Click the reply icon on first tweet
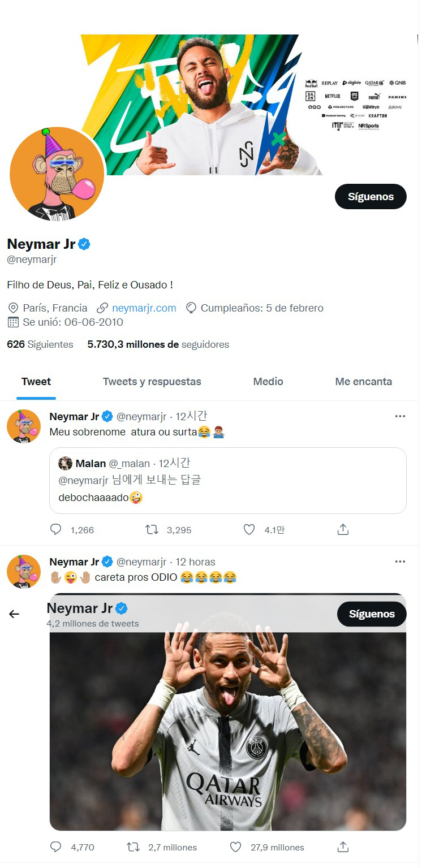The height and width of the screenshot is (868, 435). [x=55, y=530]
